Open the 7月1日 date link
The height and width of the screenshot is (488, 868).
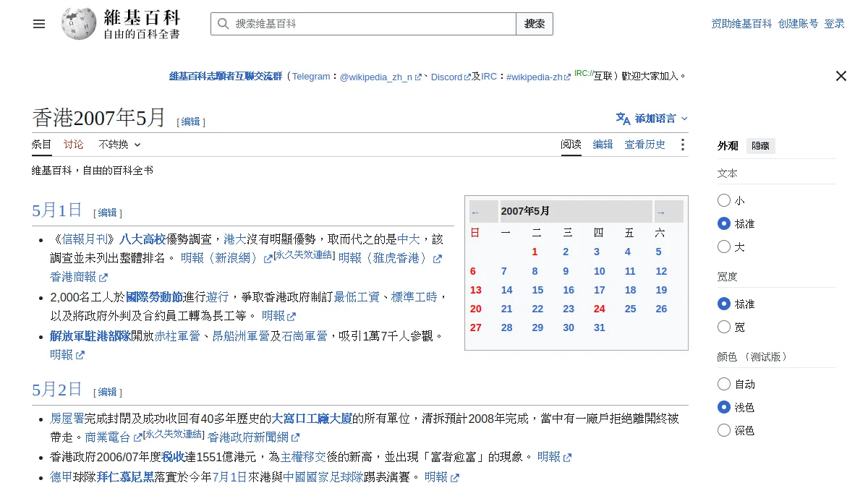229,477
